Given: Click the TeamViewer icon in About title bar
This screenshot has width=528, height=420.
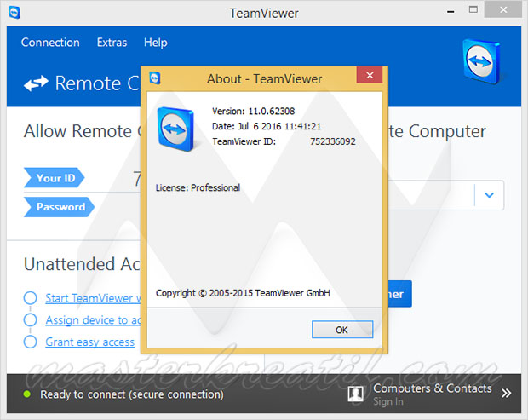Looking at the screenshot, I should (x=155, y=78).
